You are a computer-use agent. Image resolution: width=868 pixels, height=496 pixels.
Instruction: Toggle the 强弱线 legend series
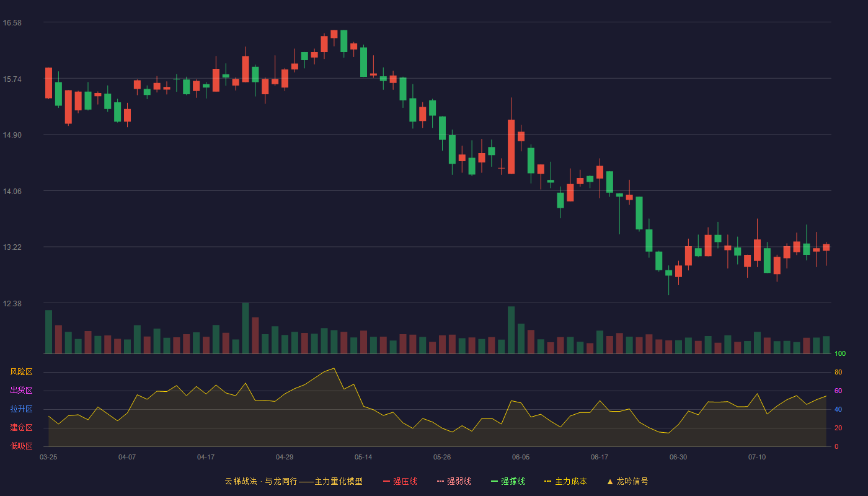(x=454, y=481)
